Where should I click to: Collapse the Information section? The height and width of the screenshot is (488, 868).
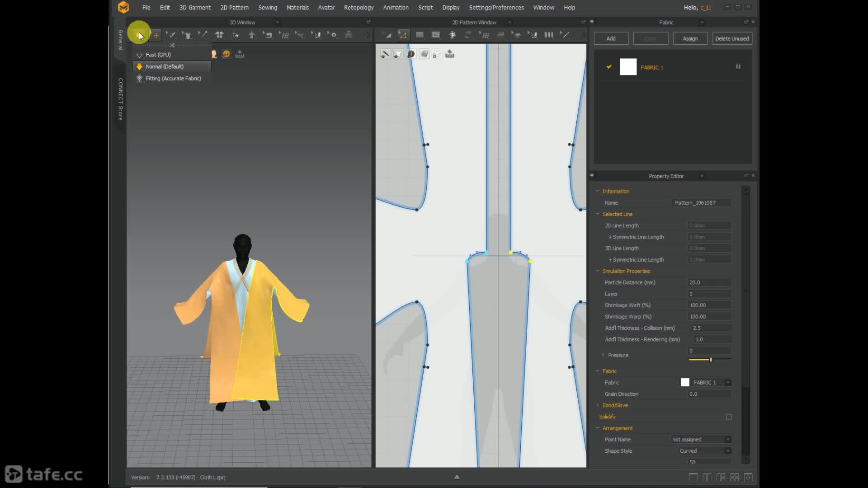[598, 191]
